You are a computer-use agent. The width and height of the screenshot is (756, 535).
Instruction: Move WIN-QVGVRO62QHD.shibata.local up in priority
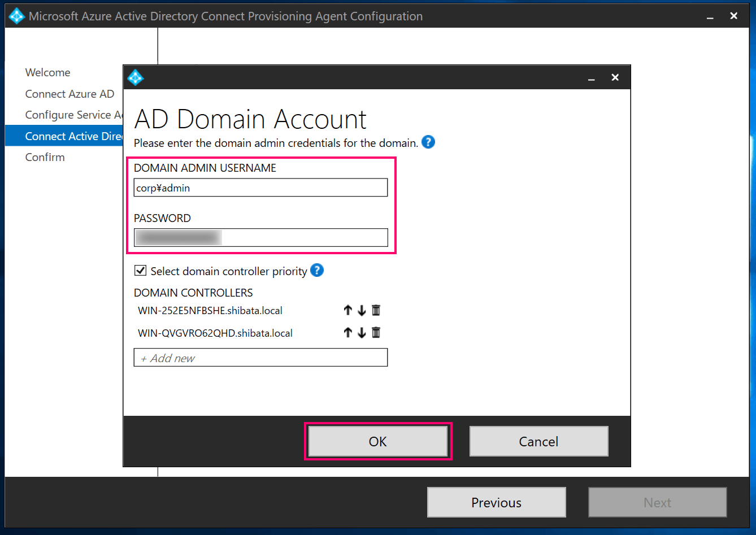coord(347,332)
